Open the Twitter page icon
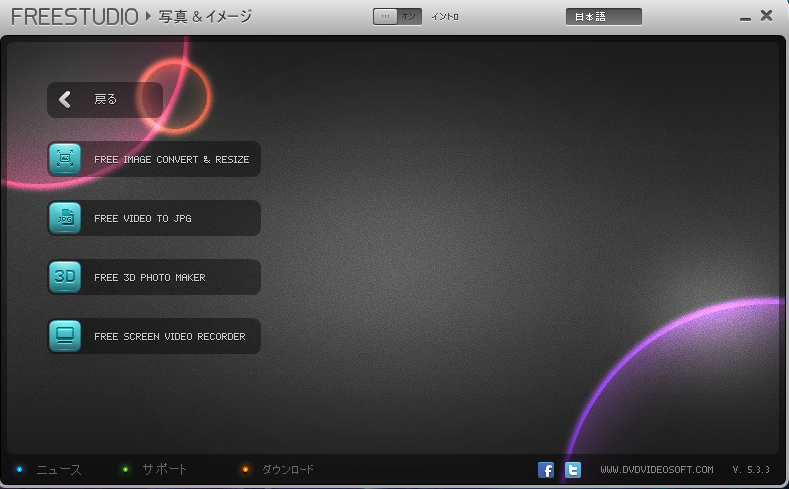 point(573,470)
